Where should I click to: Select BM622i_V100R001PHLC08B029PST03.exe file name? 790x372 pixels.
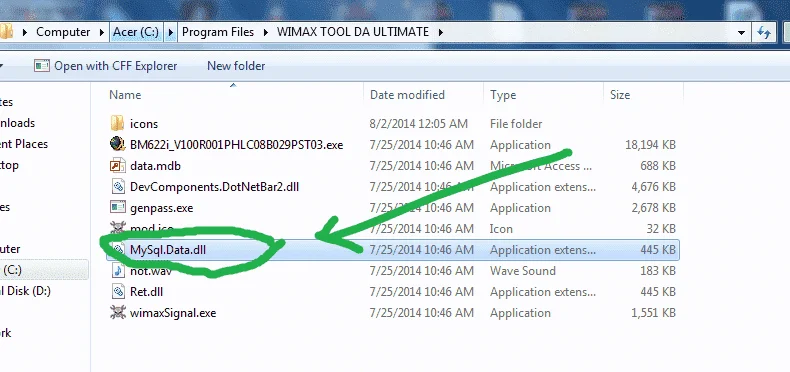click(236, 145)
